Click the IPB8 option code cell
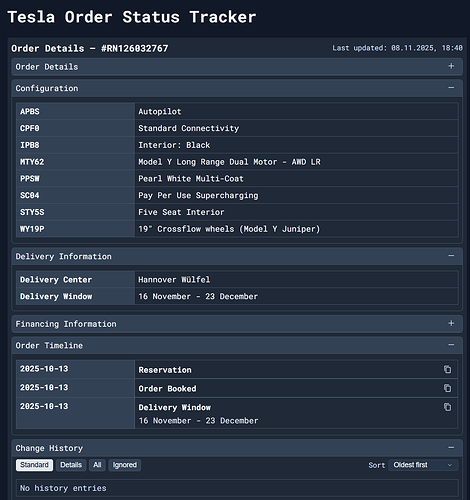 pos(75,145)
